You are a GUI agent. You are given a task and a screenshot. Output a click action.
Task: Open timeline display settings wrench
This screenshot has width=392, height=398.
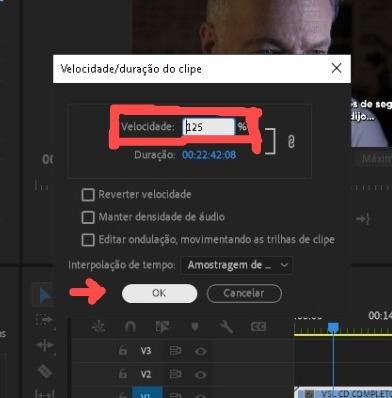coord(226,327)
